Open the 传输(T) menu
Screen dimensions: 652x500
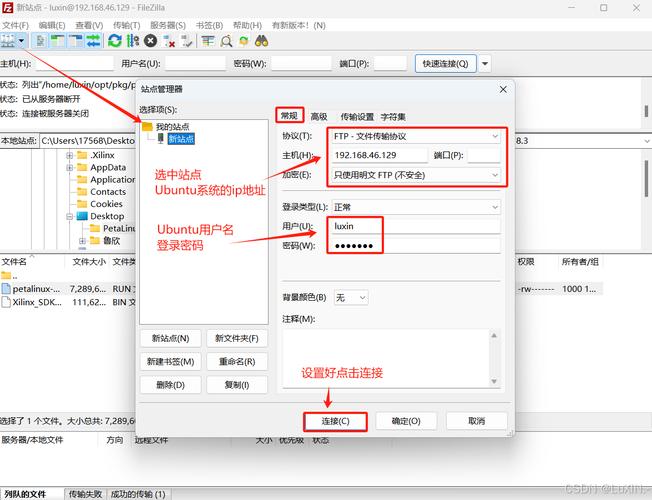(x=126, y=25)
